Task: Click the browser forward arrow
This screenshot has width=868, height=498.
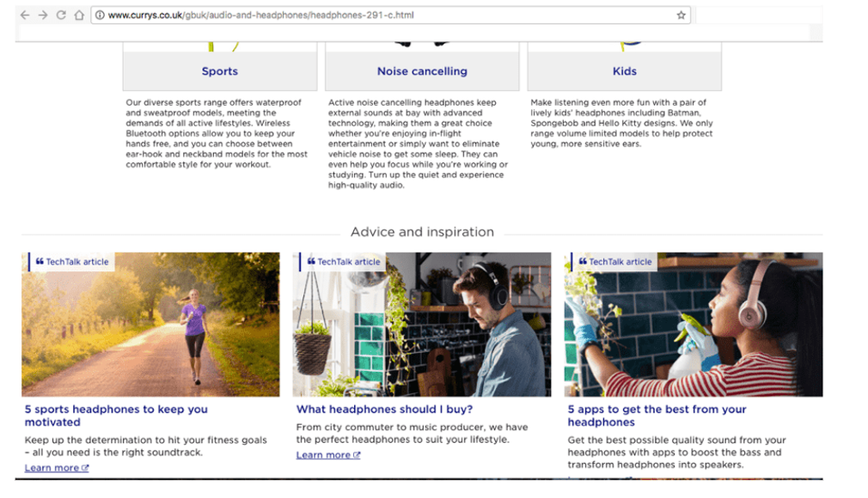Action: click(x=43, y=15)
